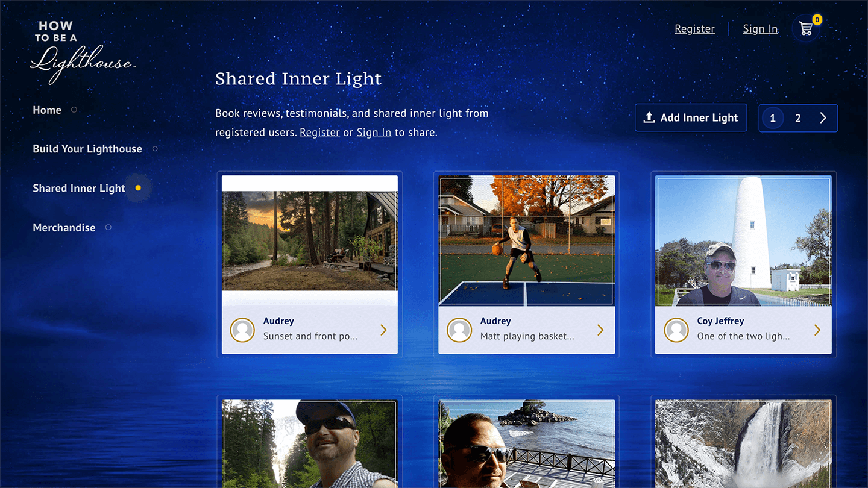This screenshot has width=868, height=488.
Task: Click Audrey's avatar on the sunset card
Action: (x=242, y=330)
